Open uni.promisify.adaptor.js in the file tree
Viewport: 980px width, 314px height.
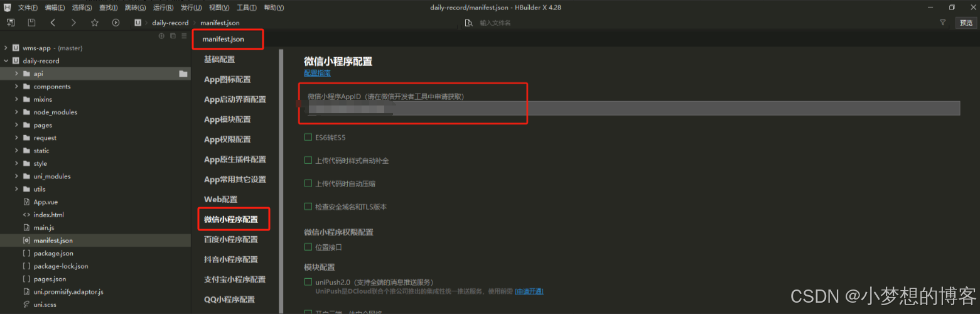click(x=68, y=292)
